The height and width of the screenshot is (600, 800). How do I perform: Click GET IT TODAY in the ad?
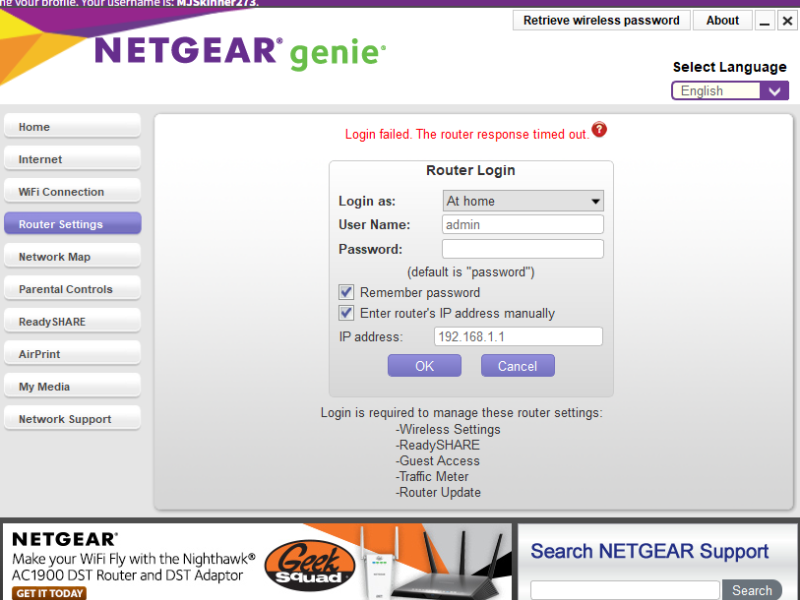tap(49, 593)
